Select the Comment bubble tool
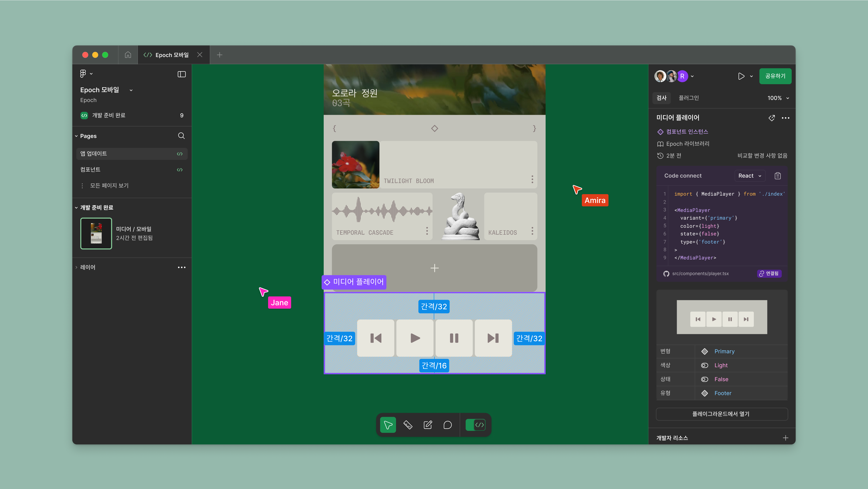 tap(448, 425)
